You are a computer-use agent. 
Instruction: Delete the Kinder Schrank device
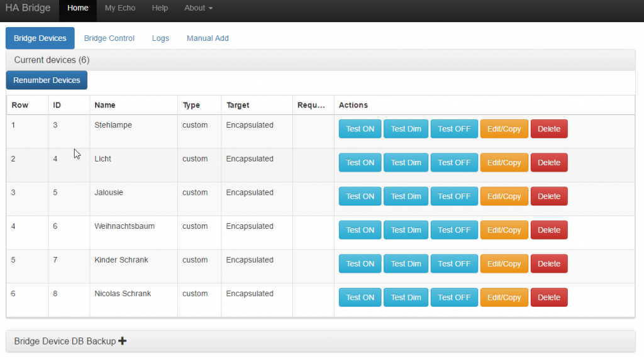click(x=548, y=264)
